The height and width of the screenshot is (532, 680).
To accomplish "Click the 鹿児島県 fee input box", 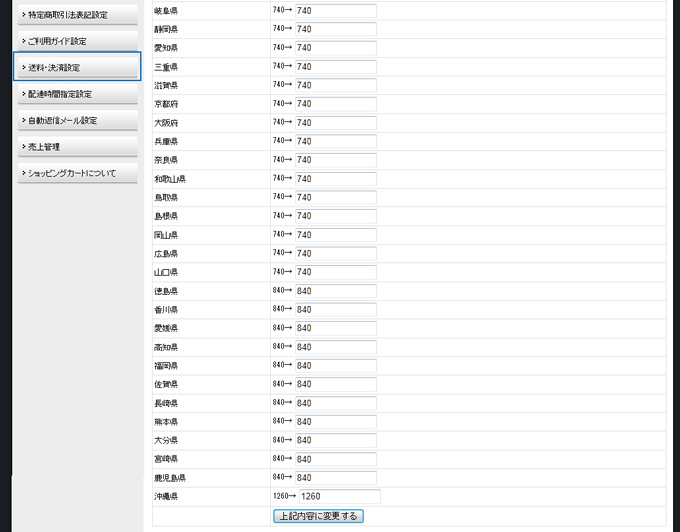I will (335, 478).
